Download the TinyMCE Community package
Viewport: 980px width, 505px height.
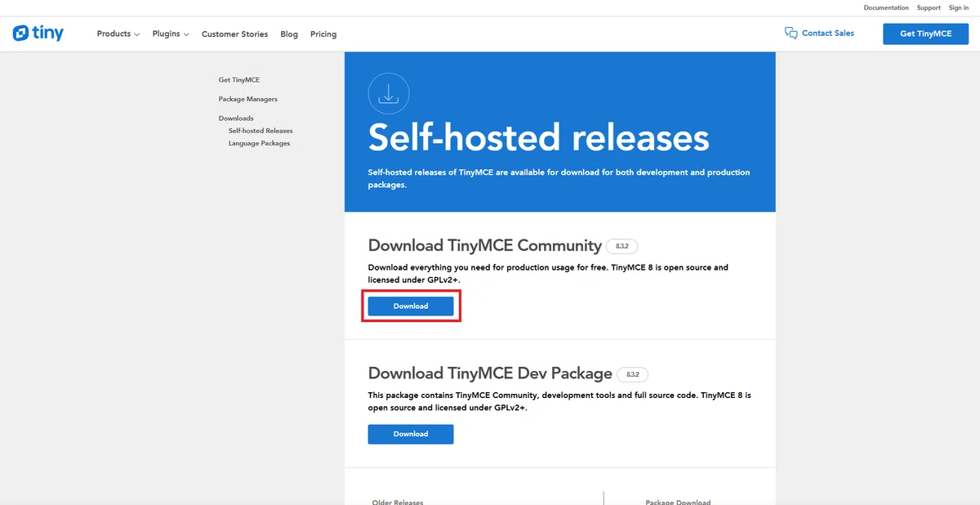[411, 306]
